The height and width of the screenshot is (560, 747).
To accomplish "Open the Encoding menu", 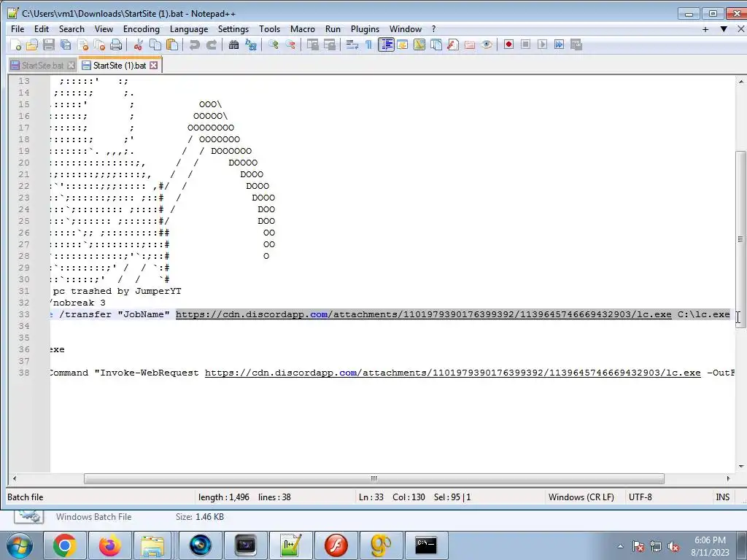I will [142, 29].
